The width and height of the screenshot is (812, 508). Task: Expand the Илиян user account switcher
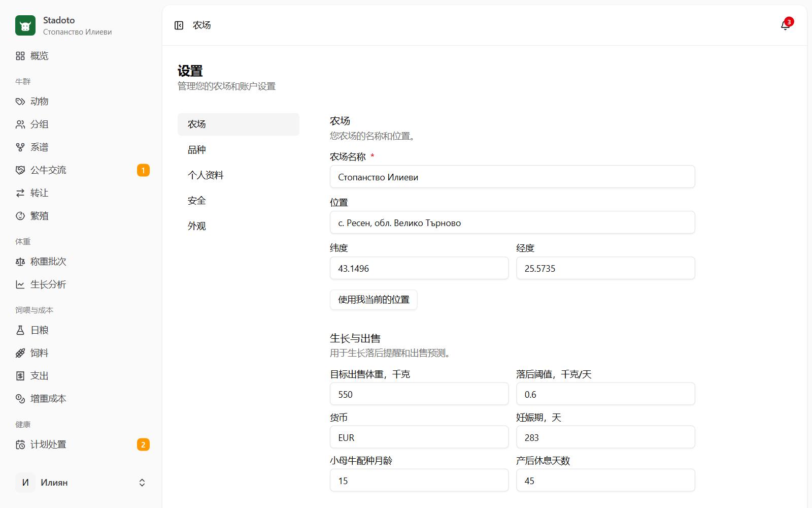[x=81, y=483]
